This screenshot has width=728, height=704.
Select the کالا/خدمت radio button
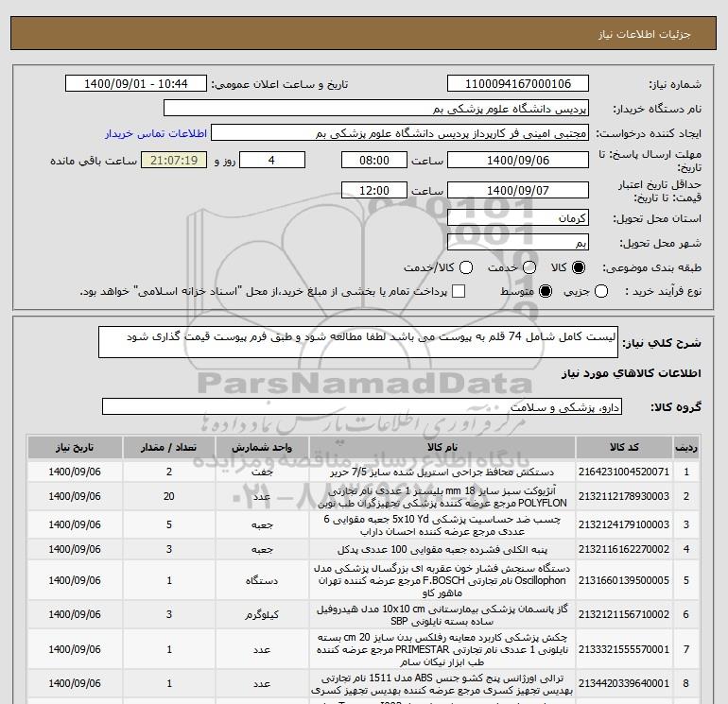point(466,267)
